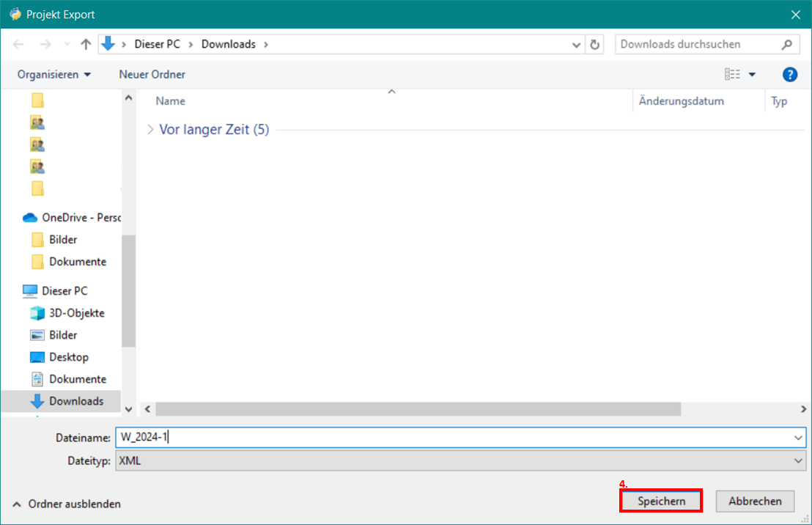Open help via blue question mark icon
The width and height of the screenshot is (812, 525).
789,74
